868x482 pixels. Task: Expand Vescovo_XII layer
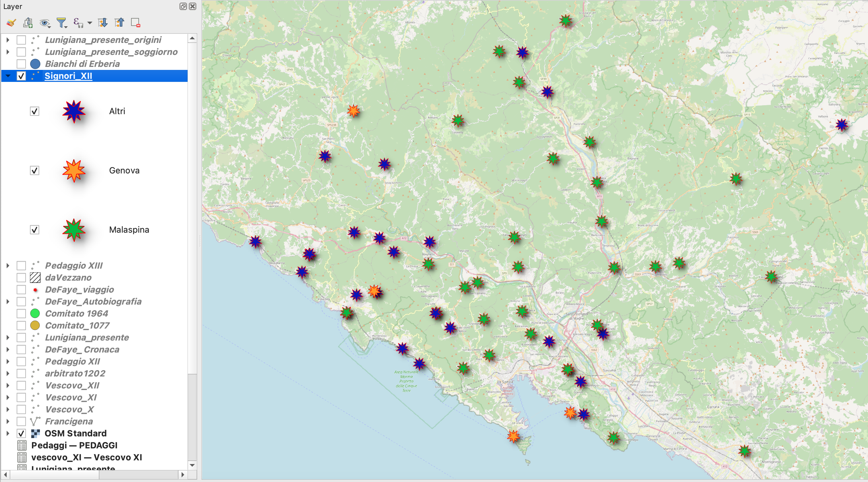click(8, 385)
